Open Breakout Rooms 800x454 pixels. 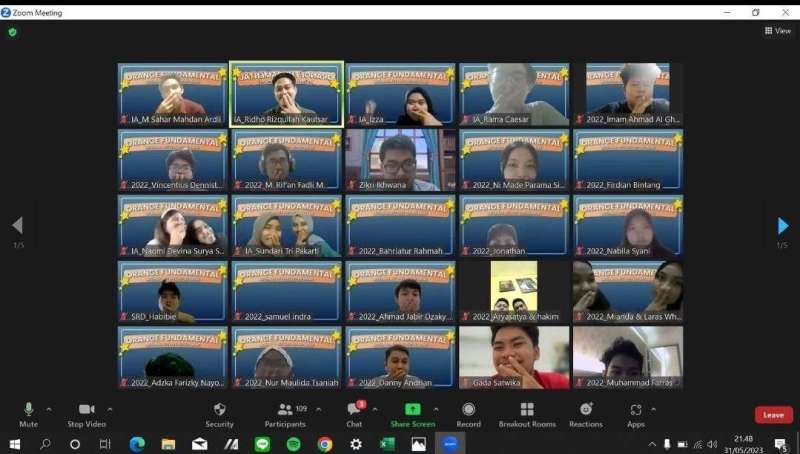coord(527,415)
